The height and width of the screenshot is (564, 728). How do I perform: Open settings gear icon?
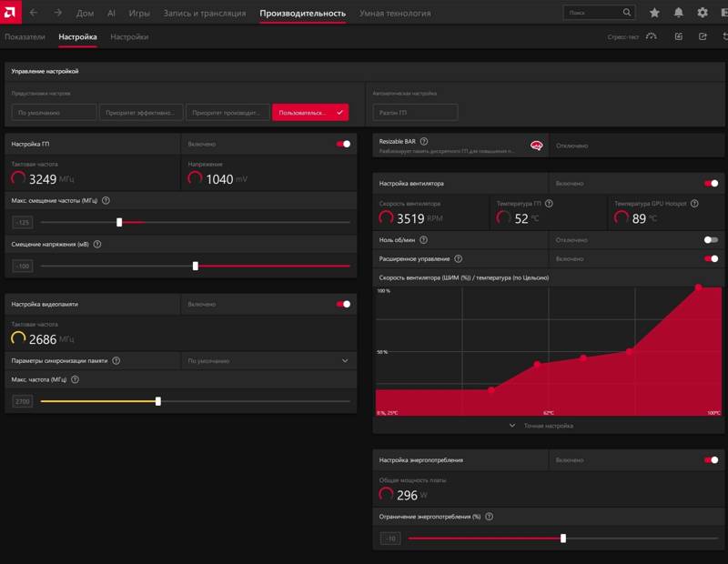(703, 13)
